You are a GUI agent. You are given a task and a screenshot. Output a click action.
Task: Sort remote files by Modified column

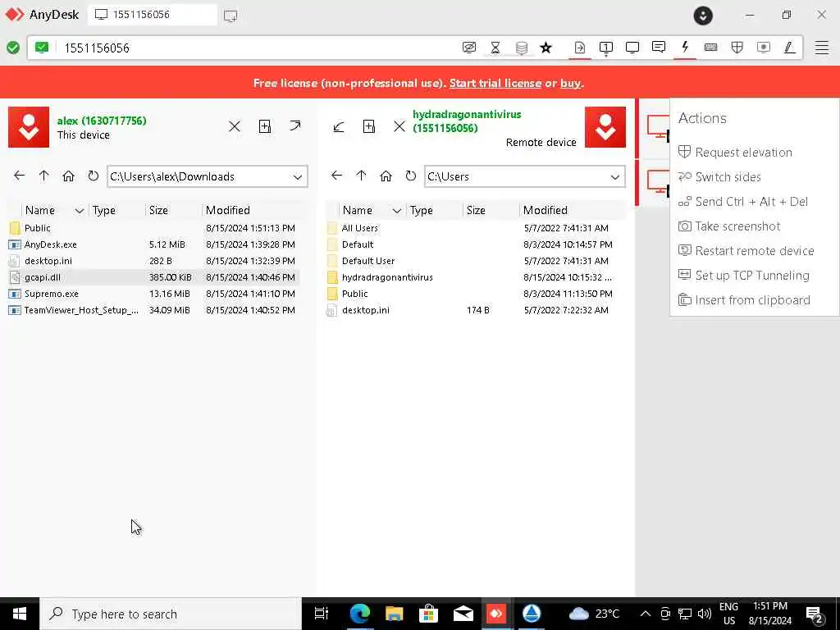(546, 210)
